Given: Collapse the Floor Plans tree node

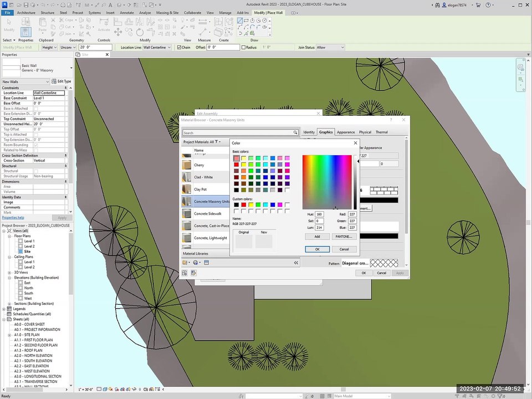Looking at the screenshot, I should [x=9, y=236].
